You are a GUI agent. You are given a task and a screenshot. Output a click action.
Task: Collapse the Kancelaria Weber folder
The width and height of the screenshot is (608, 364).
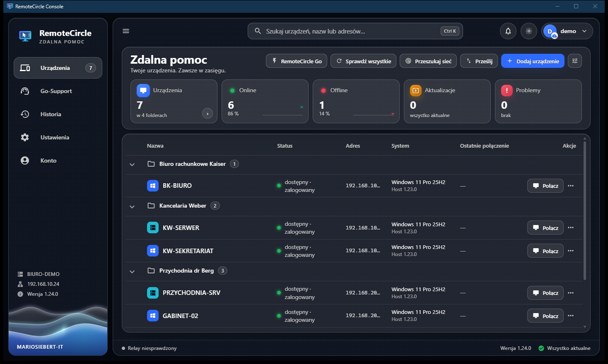coord(132,206)
